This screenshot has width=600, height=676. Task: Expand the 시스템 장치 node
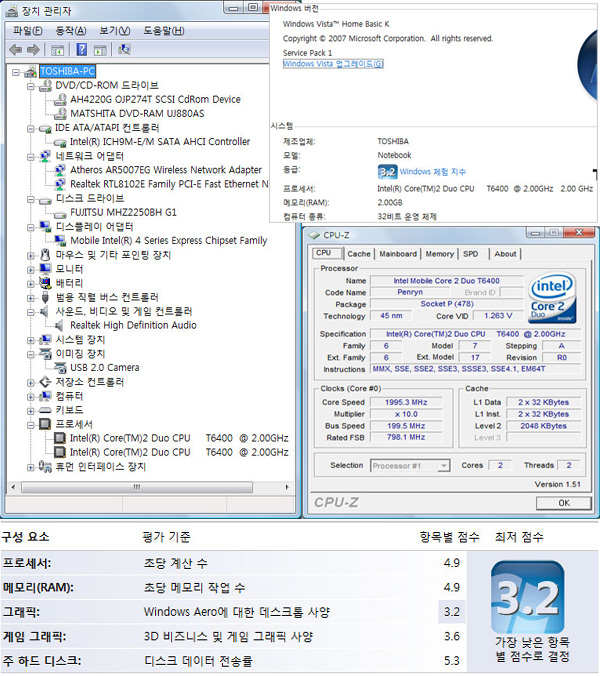pyautogui.click(x=31, y=341)
